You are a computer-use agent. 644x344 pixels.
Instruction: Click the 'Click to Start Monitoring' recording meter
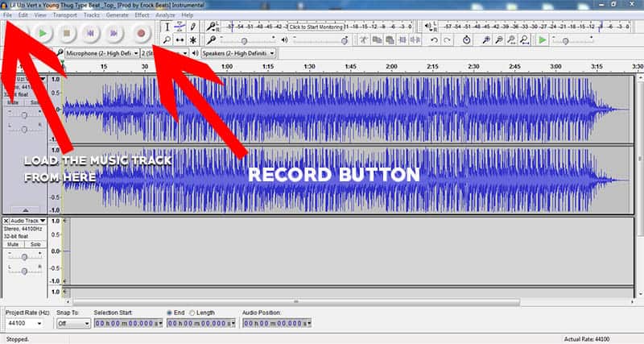[316, 27]
